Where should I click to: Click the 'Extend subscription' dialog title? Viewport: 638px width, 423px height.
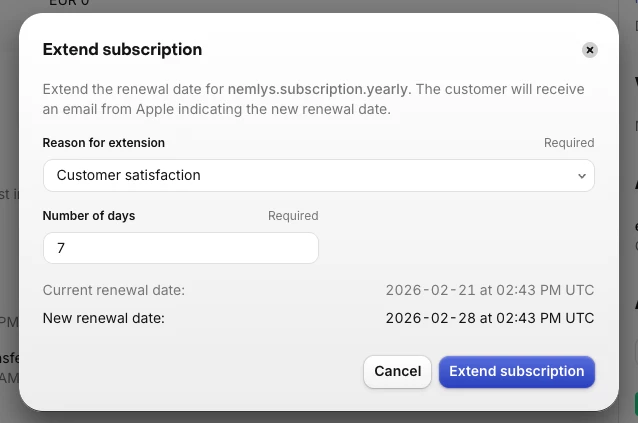click(122, 49)
